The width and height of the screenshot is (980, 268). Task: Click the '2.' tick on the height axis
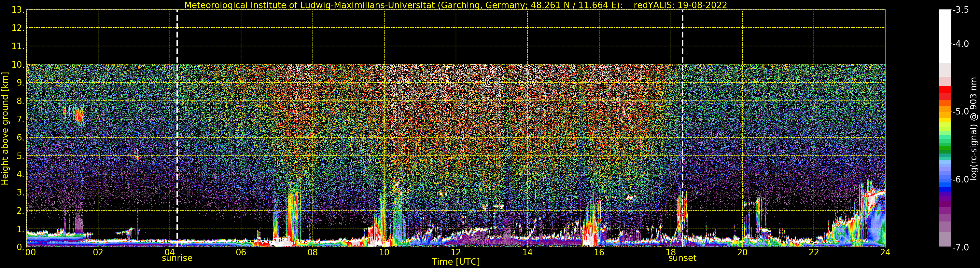(21, 211)
